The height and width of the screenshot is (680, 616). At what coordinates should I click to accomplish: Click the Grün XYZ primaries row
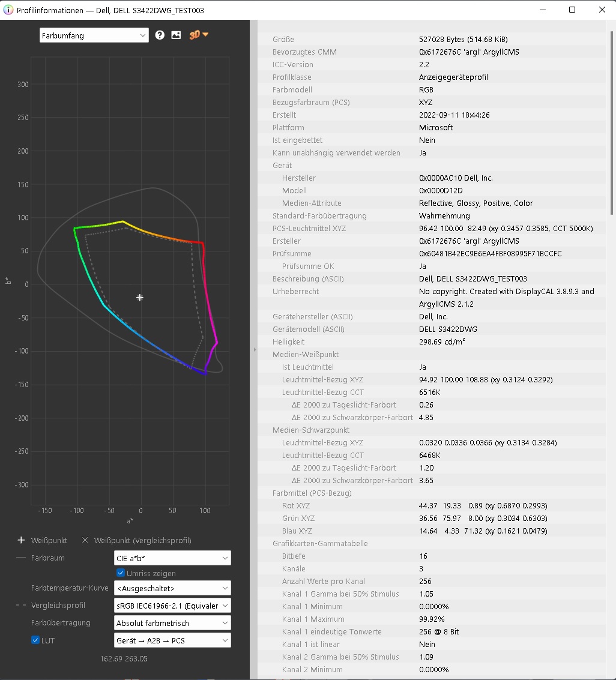431,518
